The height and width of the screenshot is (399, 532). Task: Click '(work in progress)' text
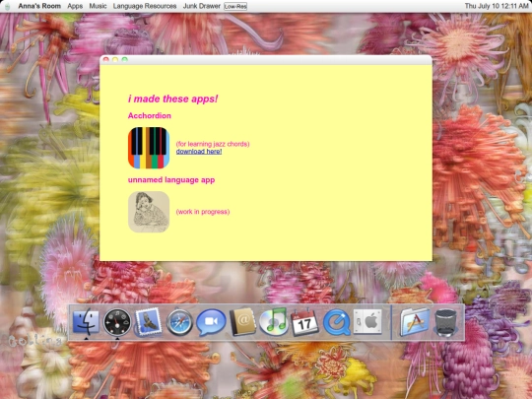(x=203, y=212)
